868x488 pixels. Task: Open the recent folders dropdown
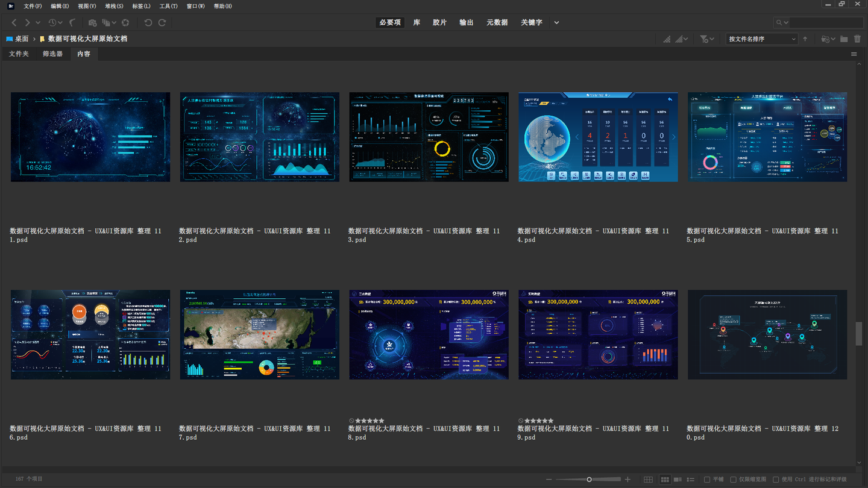(x=828, y=39)
